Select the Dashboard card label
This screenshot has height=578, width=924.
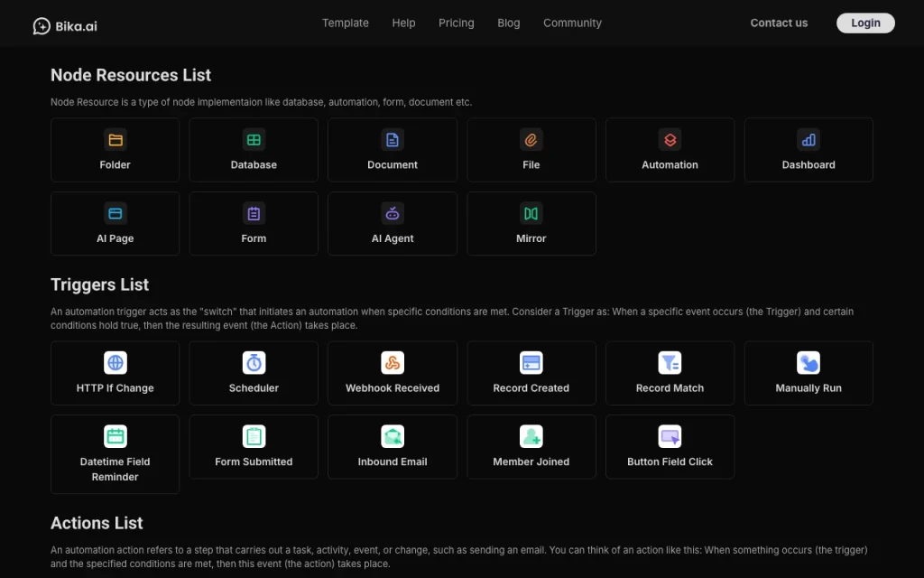point(808,164)
